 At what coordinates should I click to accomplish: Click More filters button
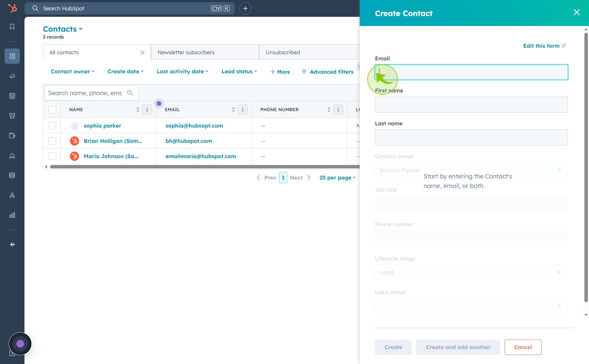click(x=280, y=72)
